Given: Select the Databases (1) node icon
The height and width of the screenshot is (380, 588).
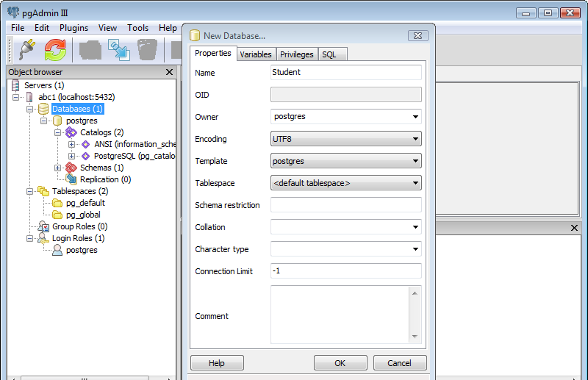Looking at the screenshot, I should (x=43, y=109).
